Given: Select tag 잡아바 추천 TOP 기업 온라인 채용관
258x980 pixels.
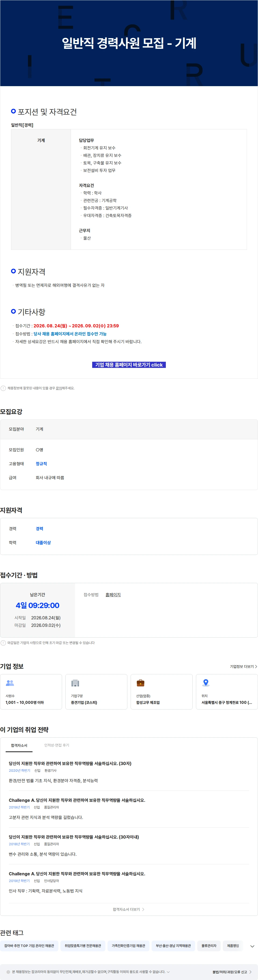Looking at the screenshot, I should point(29,946).
